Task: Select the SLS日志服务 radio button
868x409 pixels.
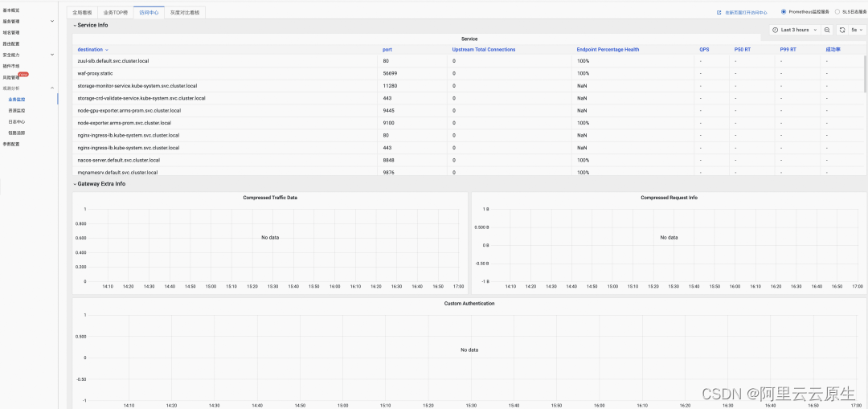Action: point(837,11)
